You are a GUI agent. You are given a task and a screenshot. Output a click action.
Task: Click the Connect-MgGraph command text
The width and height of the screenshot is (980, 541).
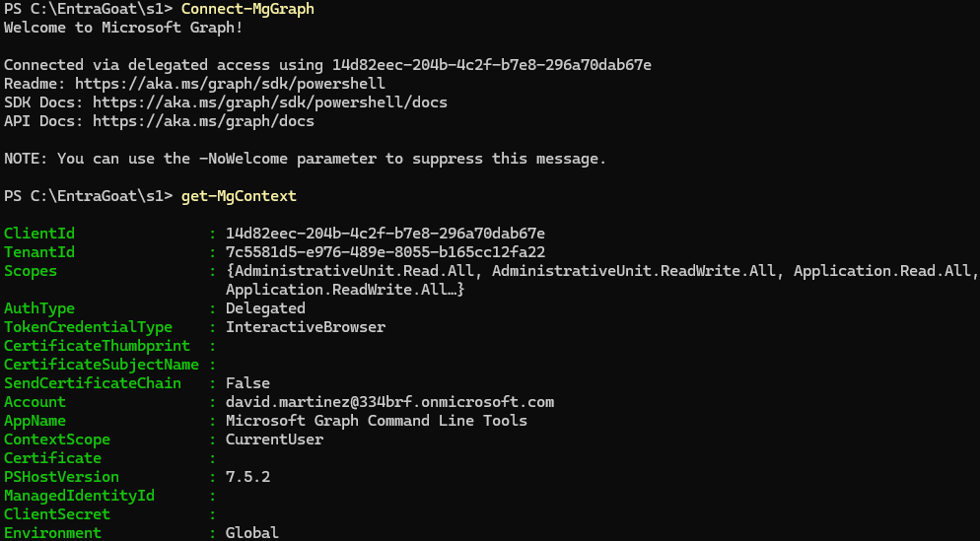pyautogui.click(x=247, y=9)
